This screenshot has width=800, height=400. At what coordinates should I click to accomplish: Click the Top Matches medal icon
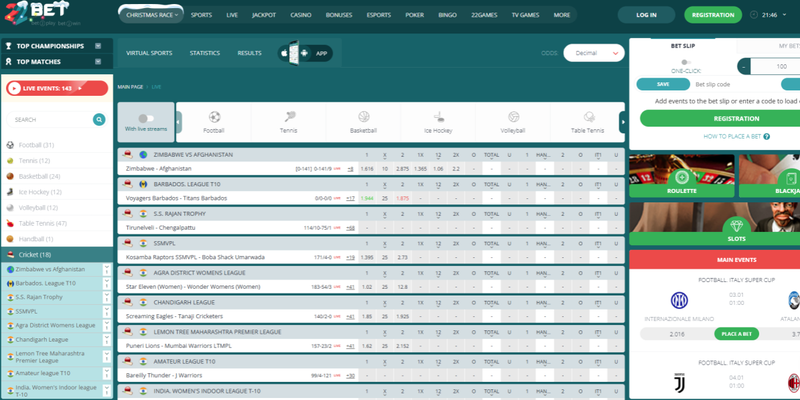[8, 62]
